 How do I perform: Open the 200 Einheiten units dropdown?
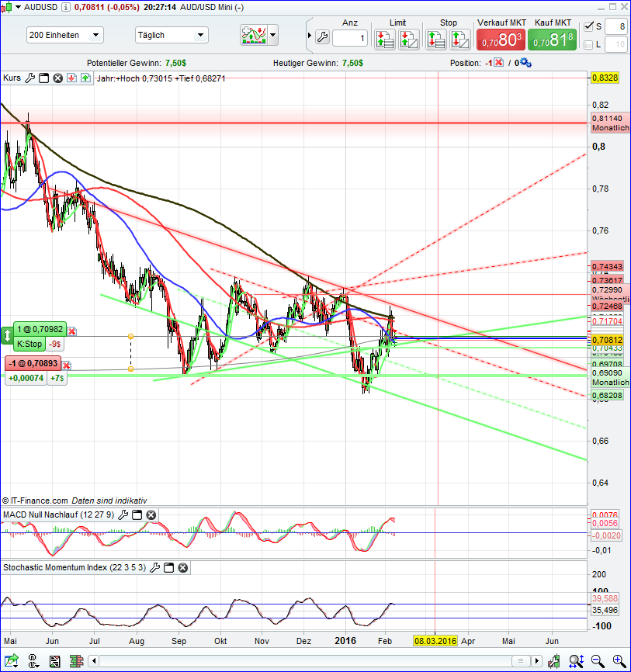(64, 35)
